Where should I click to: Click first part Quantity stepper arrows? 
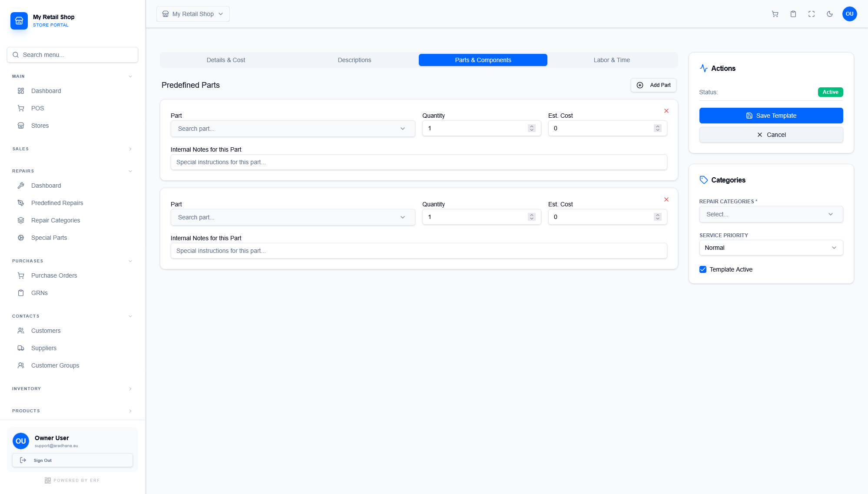coord(532,128)
